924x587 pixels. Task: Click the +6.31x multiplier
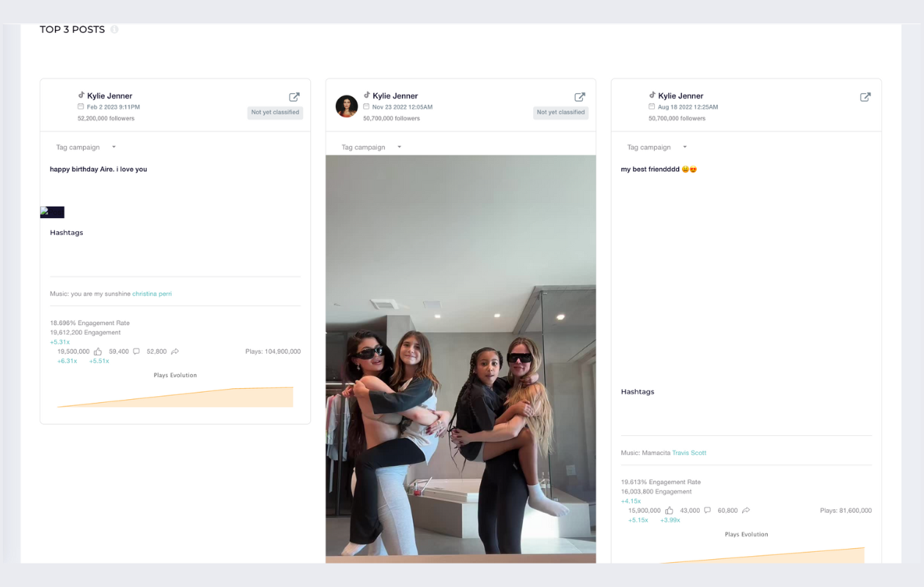pos(67,361)
